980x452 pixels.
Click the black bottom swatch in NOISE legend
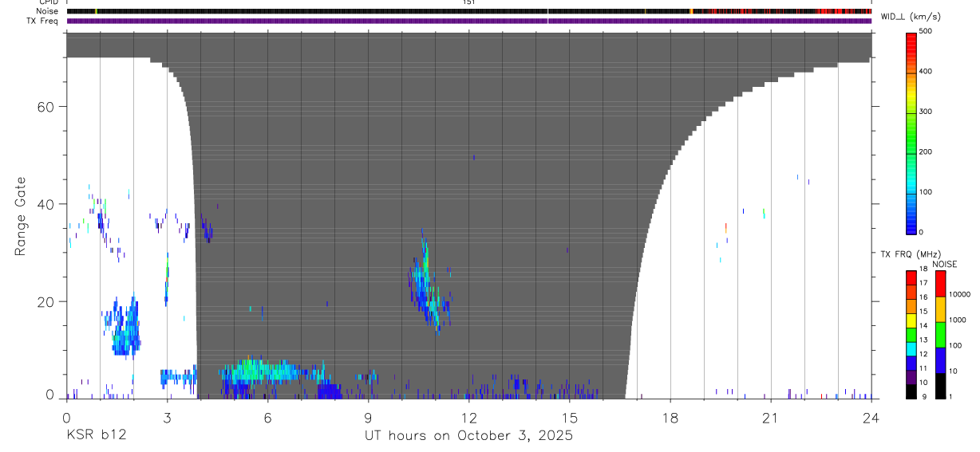click(940, 386)
